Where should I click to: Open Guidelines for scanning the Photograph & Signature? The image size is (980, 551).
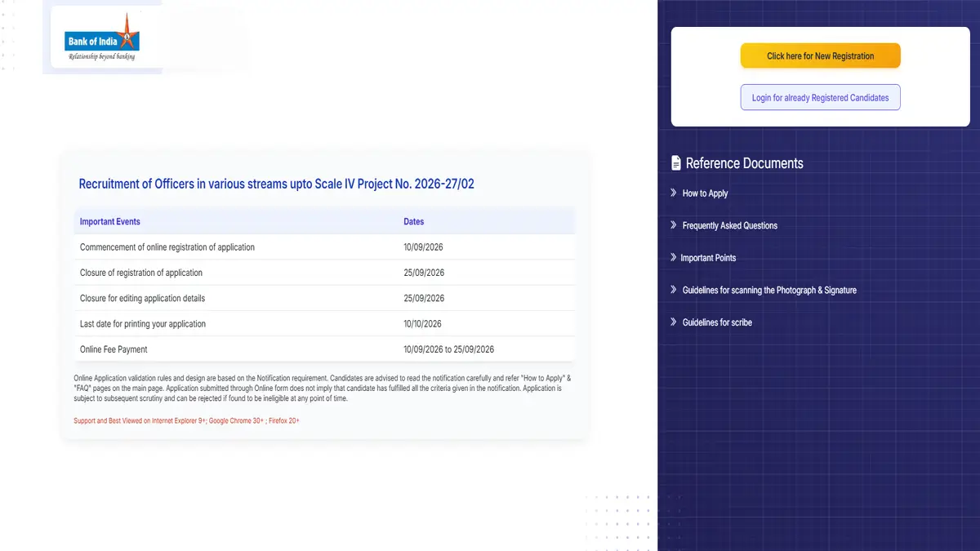point(769,290)
